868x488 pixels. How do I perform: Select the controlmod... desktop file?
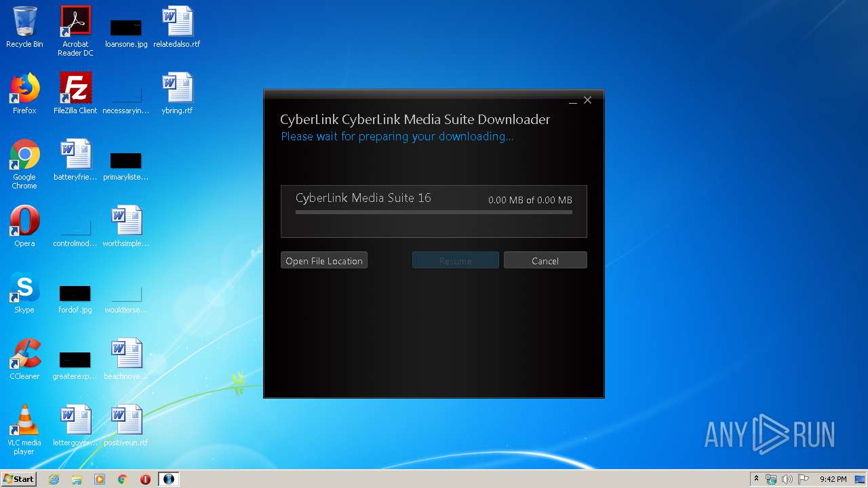pyautogui.click(x=75, y=232)
